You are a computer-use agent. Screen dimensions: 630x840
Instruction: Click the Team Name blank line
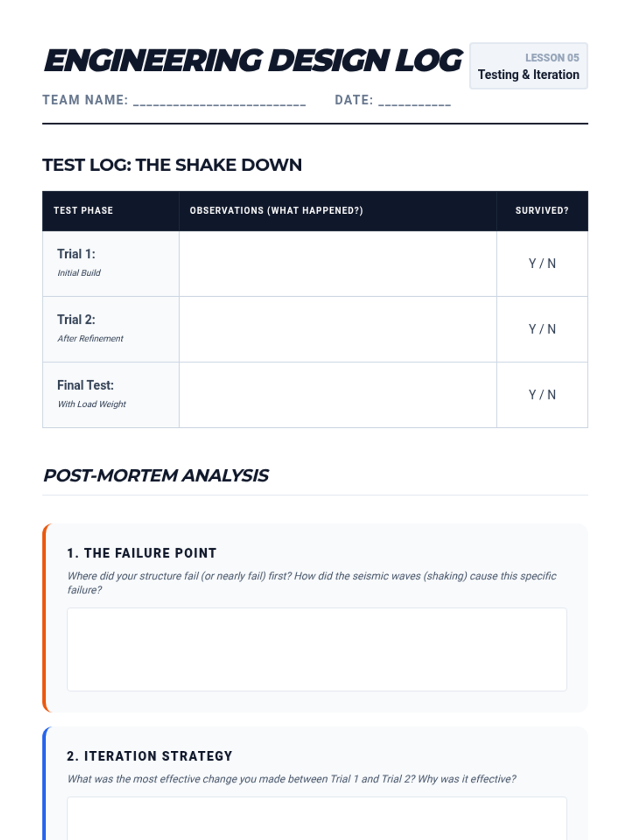pyautogui.click(x=219, y=101)
